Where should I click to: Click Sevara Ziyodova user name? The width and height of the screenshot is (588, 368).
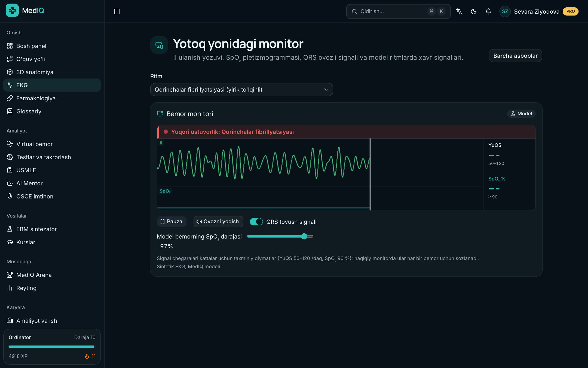(537, 11)
